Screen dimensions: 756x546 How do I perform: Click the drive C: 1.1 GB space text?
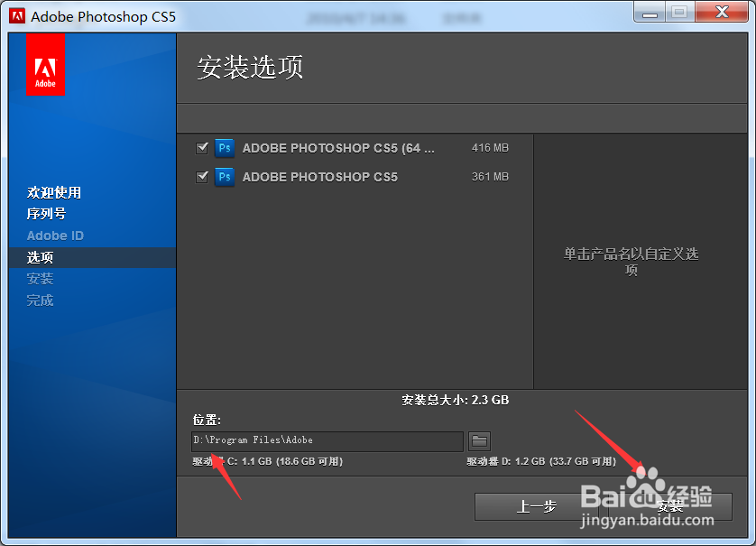click(x=268, y=461)
